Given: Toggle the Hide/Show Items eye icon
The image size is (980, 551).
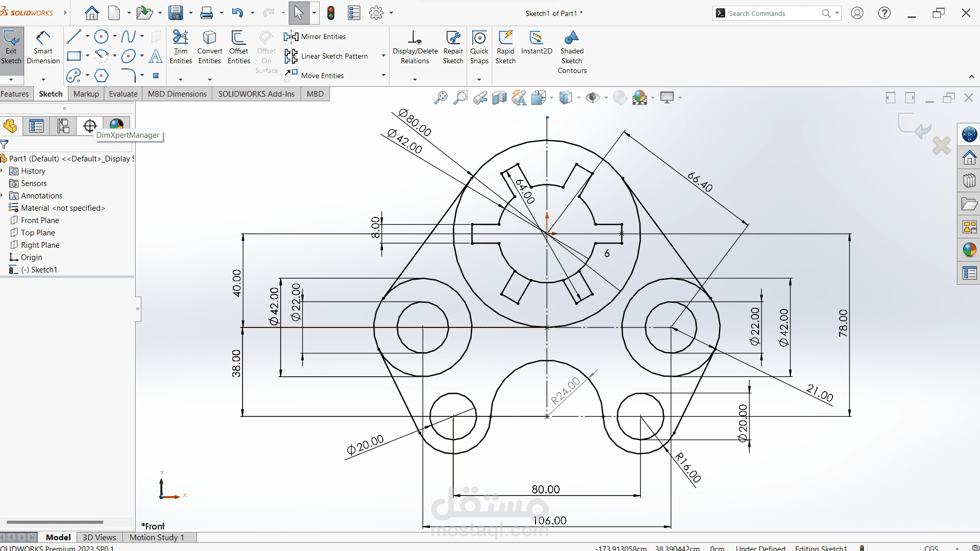Looking at the screenshot, I should click(x=594, y=98).
